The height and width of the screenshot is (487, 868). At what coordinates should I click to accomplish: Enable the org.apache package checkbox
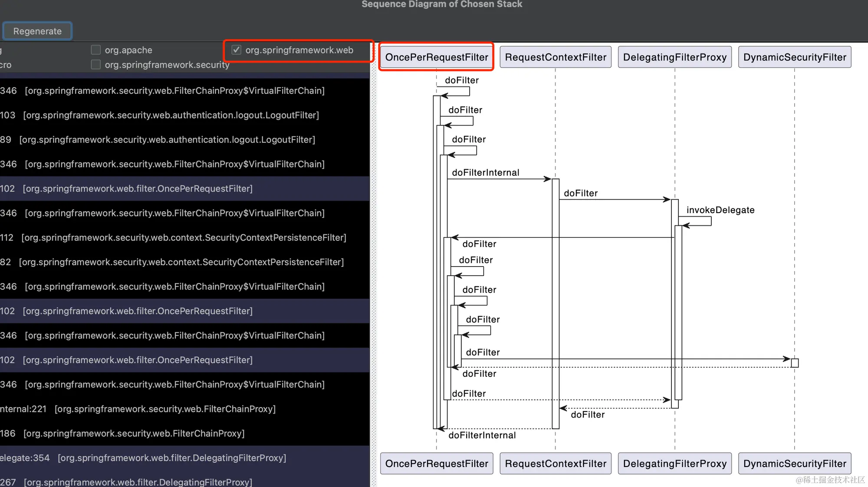click(x=96, y=50)
